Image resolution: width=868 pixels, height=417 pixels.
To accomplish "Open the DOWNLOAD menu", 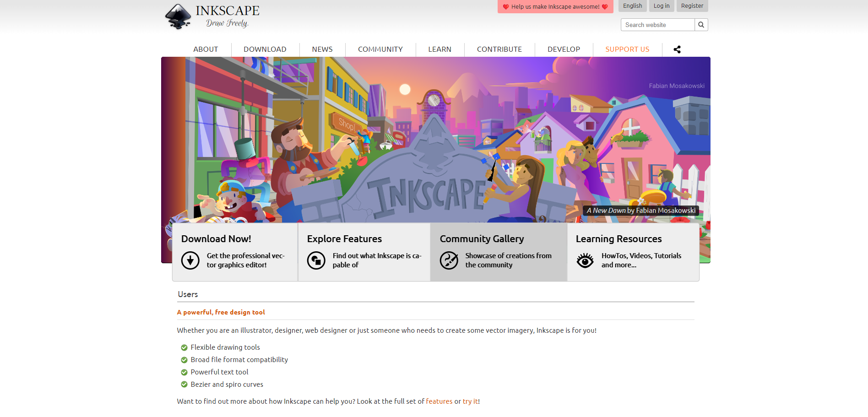I will (x=265, y=49).
